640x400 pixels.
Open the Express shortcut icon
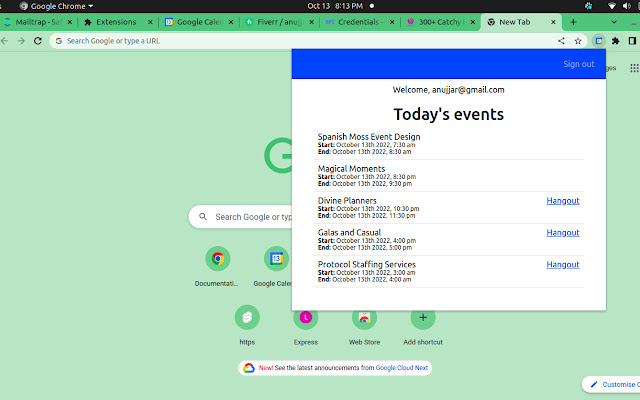[306, 317]
